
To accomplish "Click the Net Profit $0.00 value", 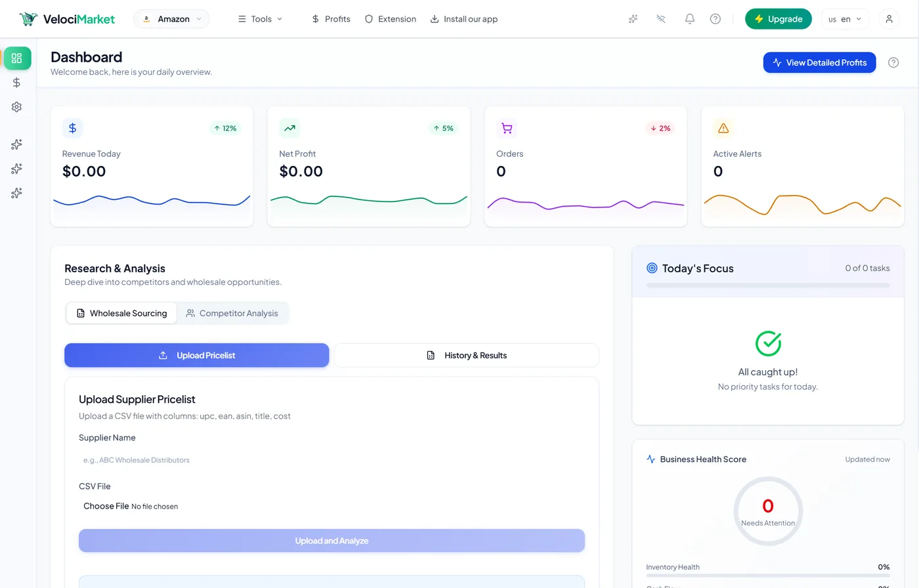I will coord(301,171).
